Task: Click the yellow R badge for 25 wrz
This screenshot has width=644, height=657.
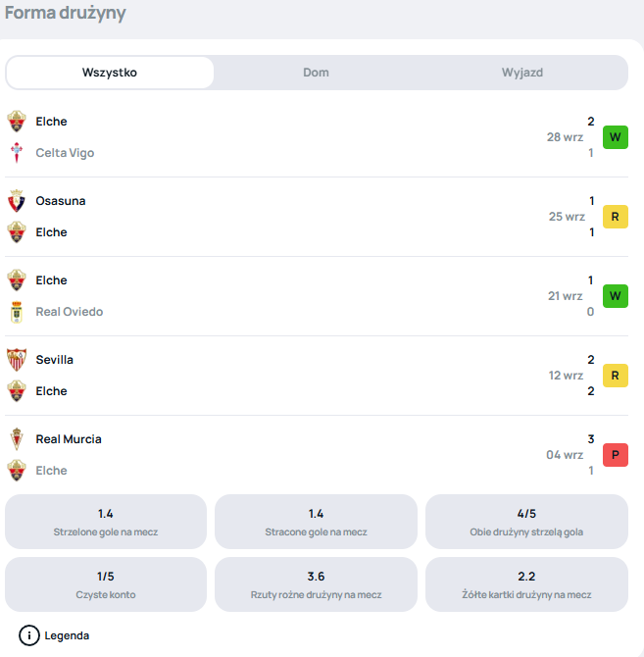Action: pyautogui.click(x=615, y=217)
